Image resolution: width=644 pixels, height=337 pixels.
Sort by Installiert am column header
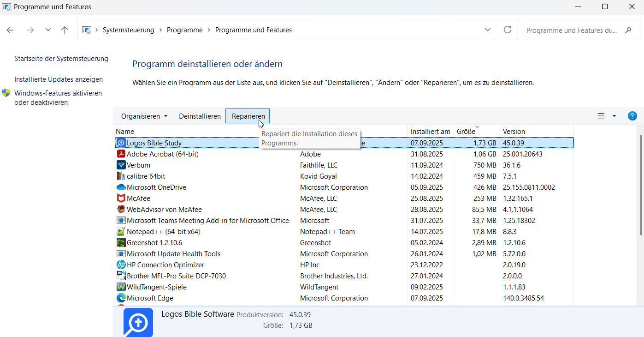(x=431, y=131)
